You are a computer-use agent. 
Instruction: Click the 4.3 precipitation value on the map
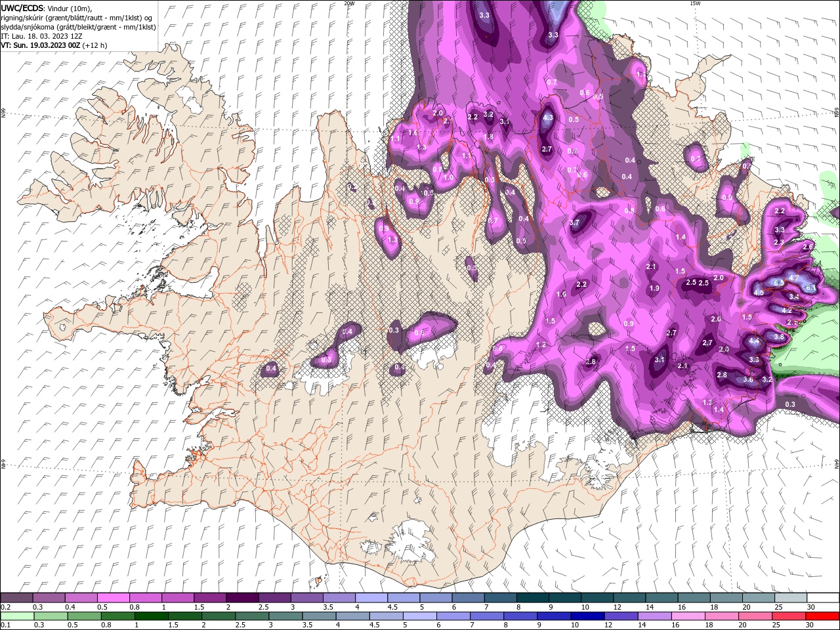click(x=549, y=118)
